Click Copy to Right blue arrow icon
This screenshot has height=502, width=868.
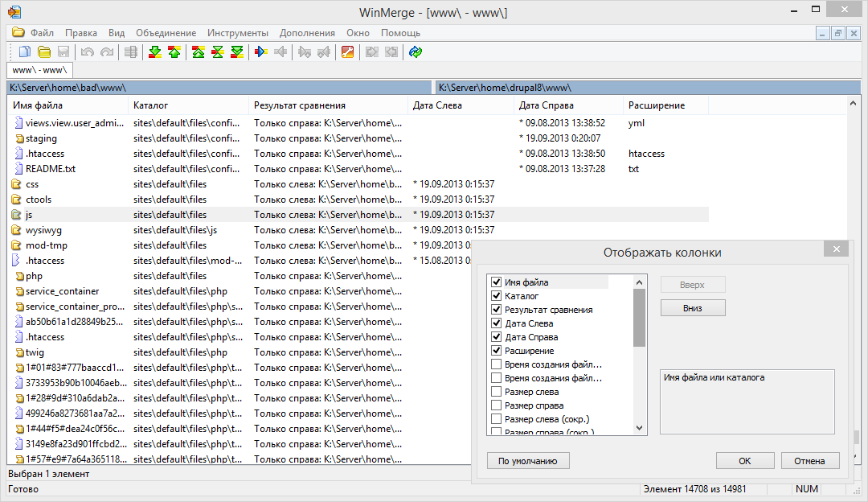click(x=260, y=52)
